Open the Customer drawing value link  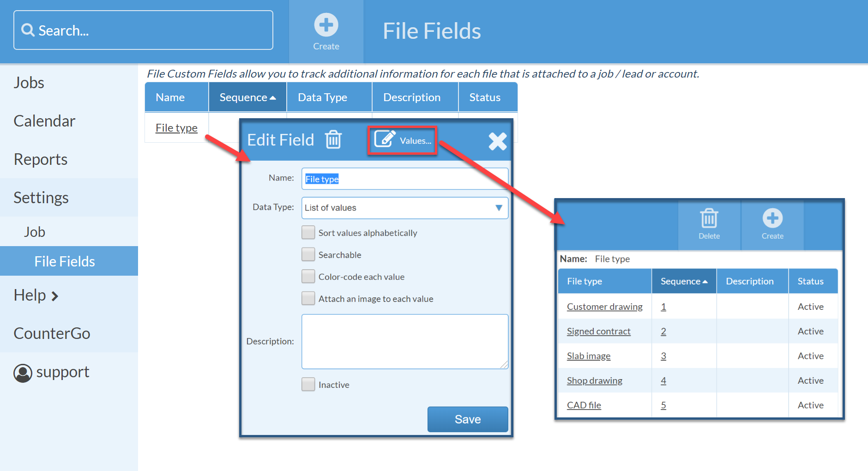tap(604, 307)
